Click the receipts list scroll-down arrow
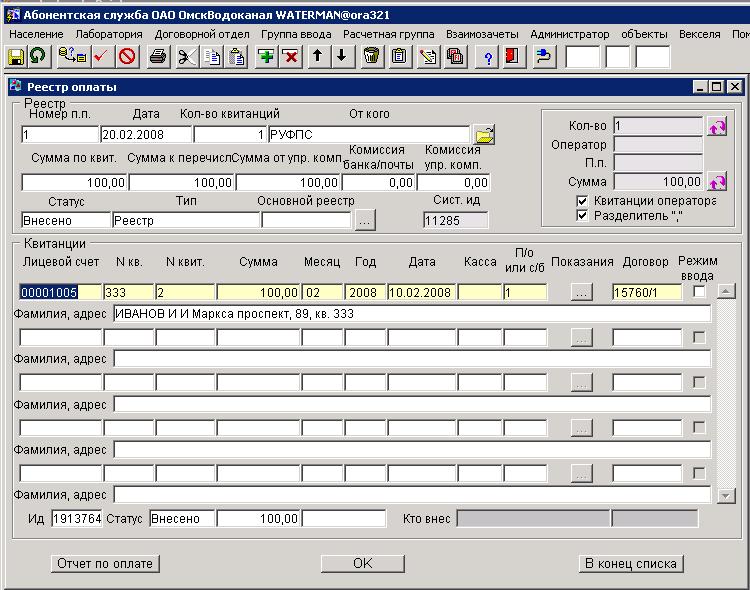 click(726, 495)
